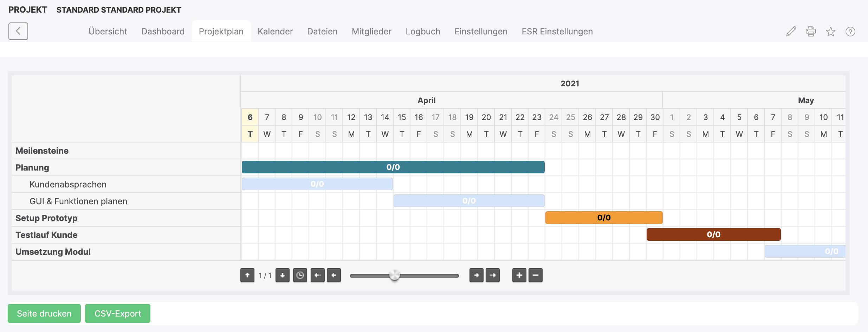868x332 pixels.
Task: Jump to today with clock button
Action: pyautogui.click(x=300, y=275)
